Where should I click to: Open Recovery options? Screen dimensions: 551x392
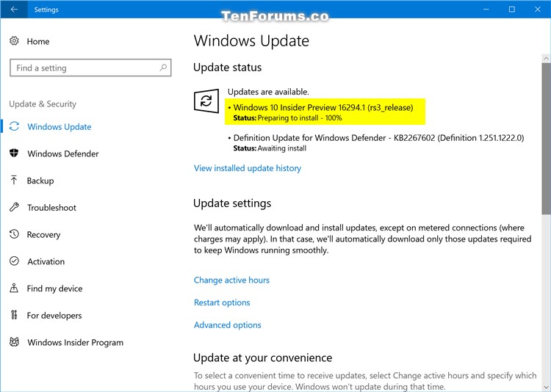coord(43,235)
